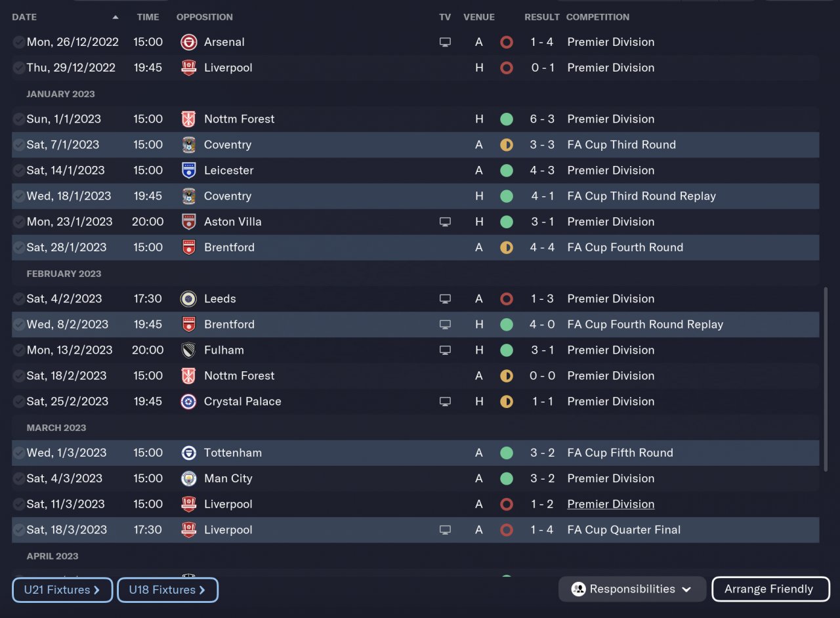Sort fixtures by the Date column header
This screenshot has height=618, width=840.
(25, 17)
